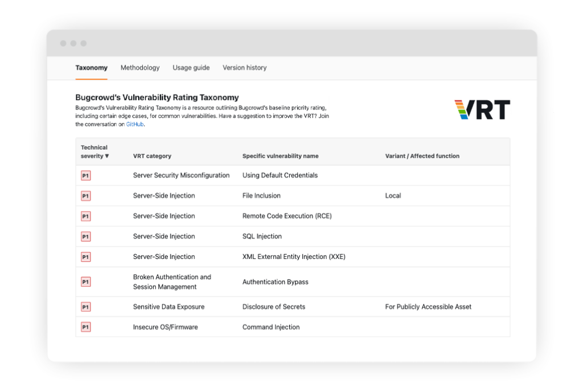Image resolution: width=583 pixels, height=392 pixels.
Task: Click the Specific vulnerability name column header
Action: coord(280,156)
